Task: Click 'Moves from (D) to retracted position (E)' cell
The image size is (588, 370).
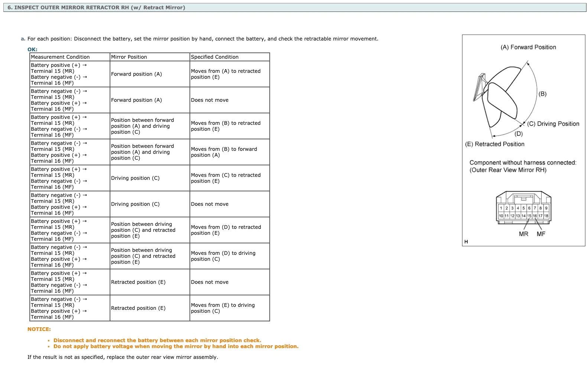Action: [230, 230]
